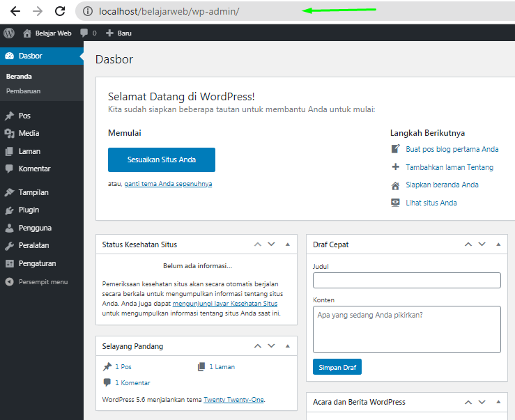Click the Baru plus icon

point(109,33)
